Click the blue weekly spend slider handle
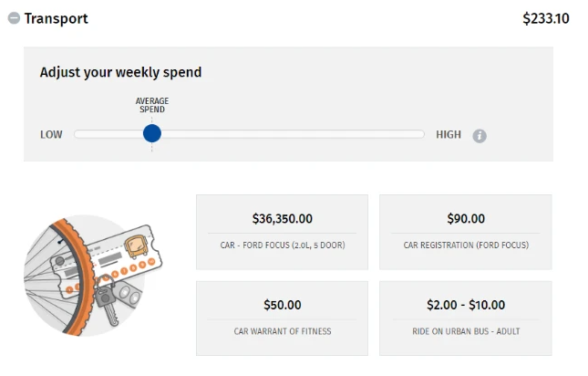The width and height of the screenshot is (588, 376). tap(152, 133)
